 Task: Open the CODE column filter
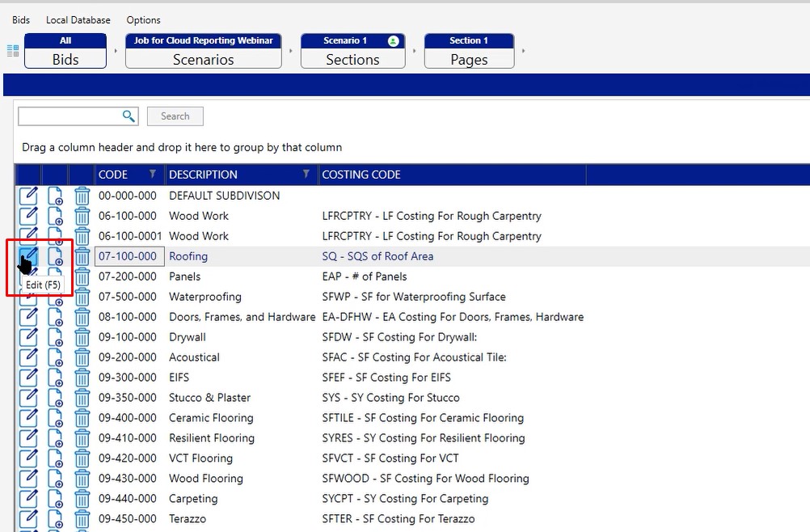coord(153,175)
